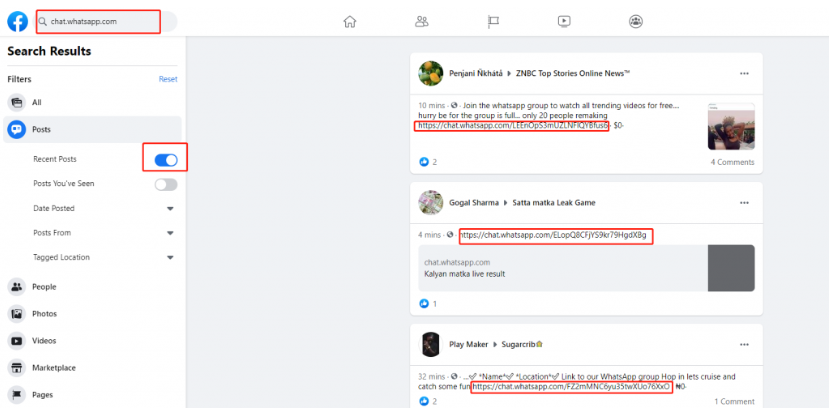Open Play Maker's profile picture
Viewport: 830px width, 408px height.
click(430, 344)
